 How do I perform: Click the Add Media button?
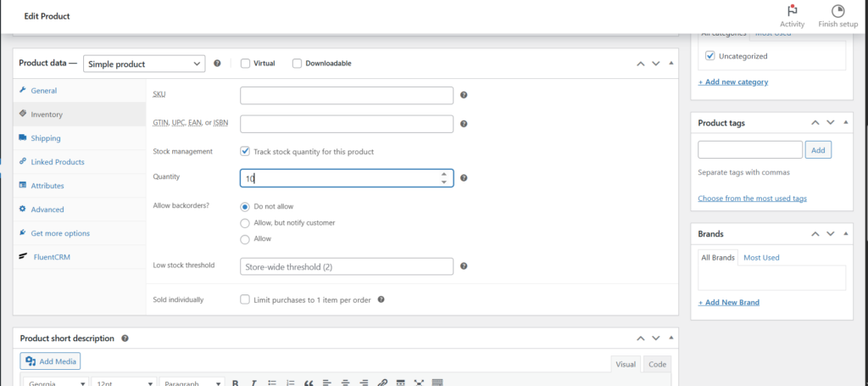point(50,361)
